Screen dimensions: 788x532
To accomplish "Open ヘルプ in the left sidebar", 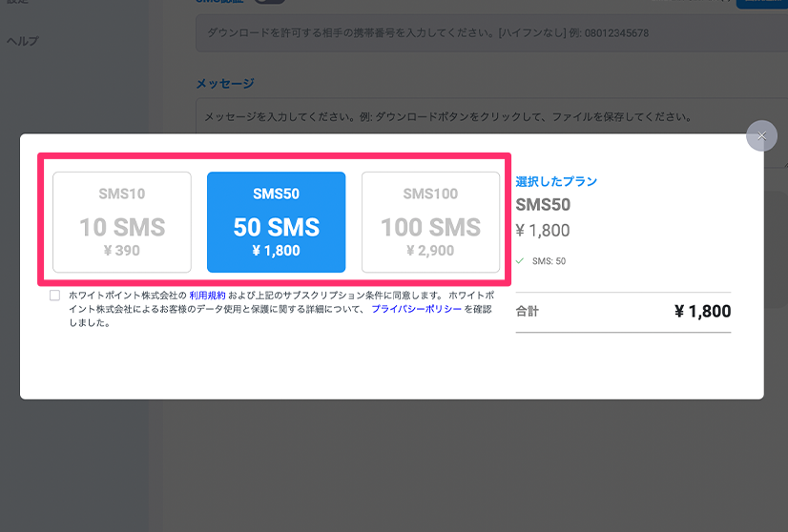I will coord(22,41).
